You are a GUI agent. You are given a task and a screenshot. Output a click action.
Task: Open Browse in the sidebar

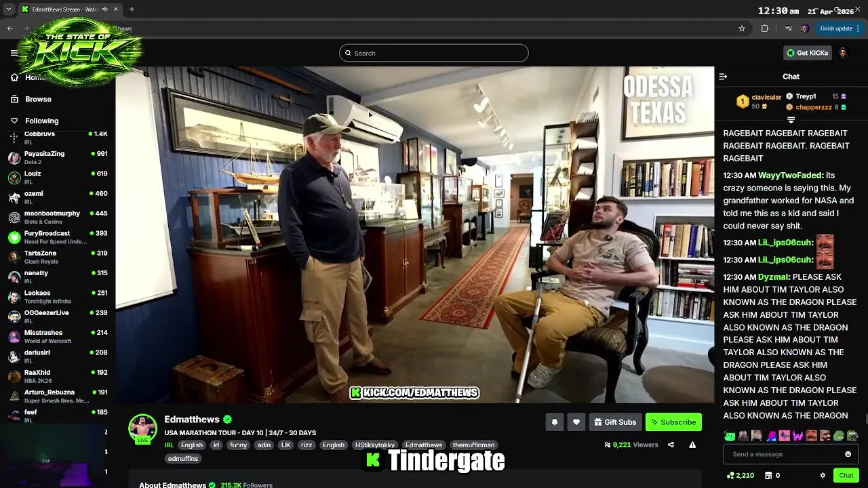click(38, 99)
